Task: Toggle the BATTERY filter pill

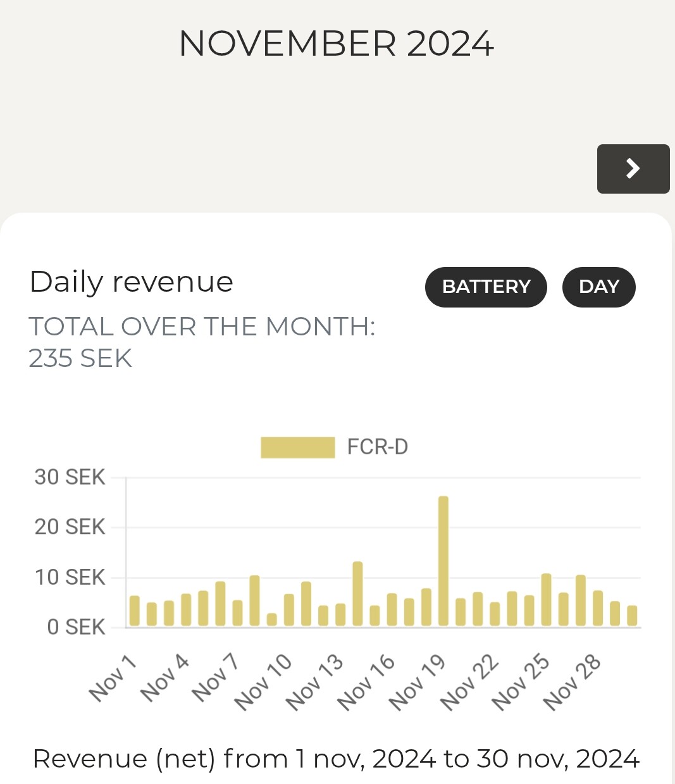Action: 485,287
